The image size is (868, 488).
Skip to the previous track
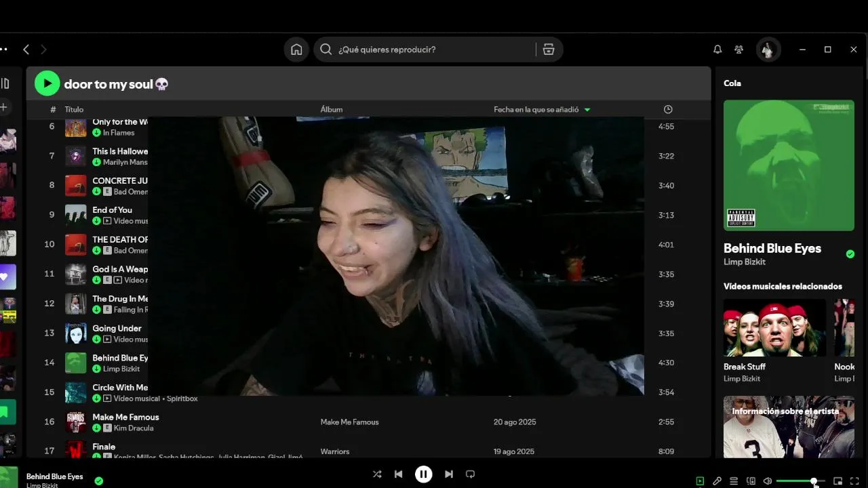[399, 474]
